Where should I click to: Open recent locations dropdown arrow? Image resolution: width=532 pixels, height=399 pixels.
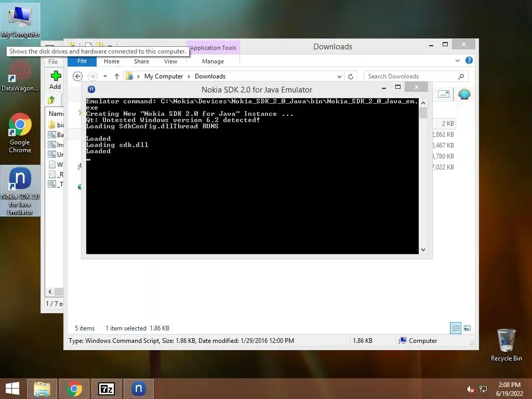pos(105,76)
